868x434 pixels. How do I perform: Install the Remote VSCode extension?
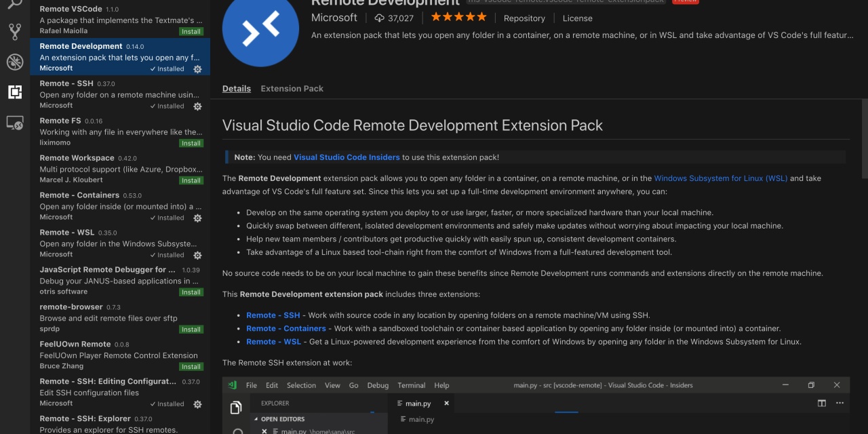click(191, 31)
